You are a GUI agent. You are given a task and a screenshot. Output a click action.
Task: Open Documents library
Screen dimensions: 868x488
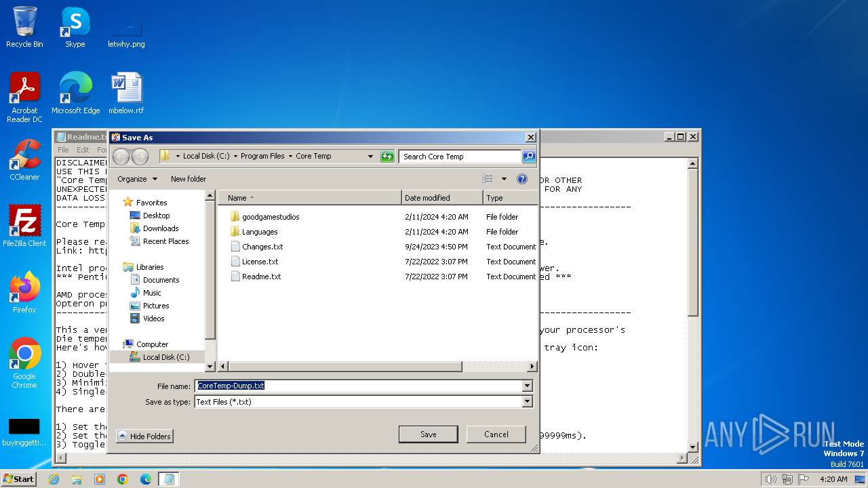[x=161, y=280]
